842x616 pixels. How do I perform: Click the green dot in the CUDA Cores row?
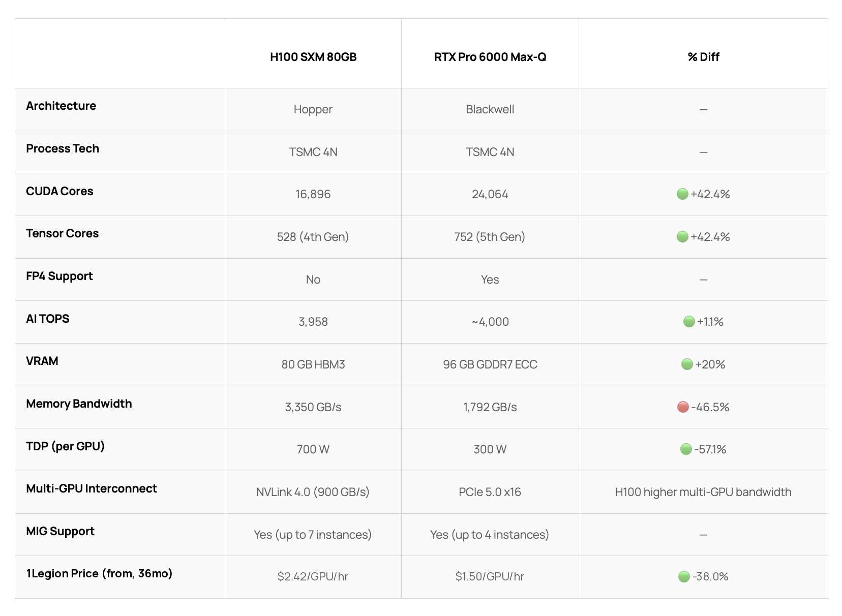pyautogui.click(x=682, y=194)
